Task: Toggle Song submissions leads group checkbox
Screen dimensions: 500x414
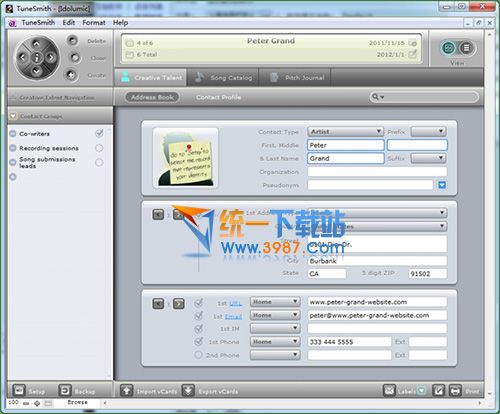Action: (x=99, y=162)
